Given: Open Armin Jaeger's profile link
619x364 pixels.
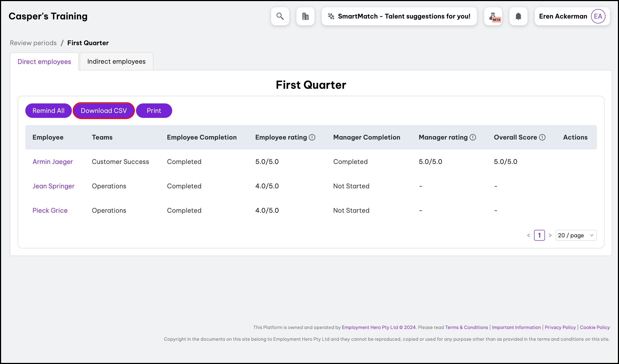Looking at the screenshot, I should click(53, 162).
